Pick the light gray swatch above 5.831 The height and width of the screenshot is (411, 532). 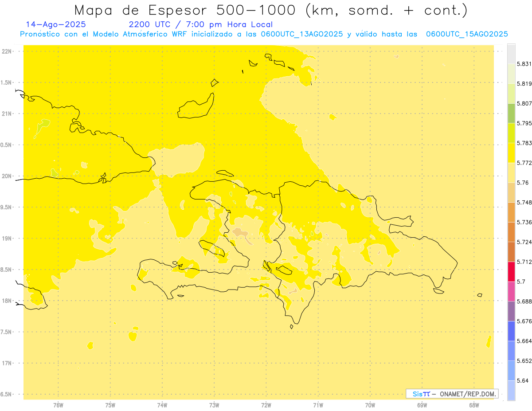[511, 54]
